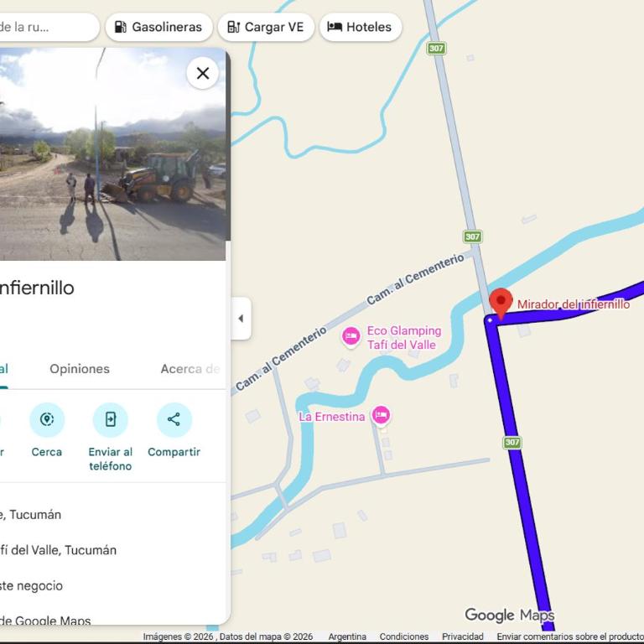
Task: Click the Argentina footer link
Action: [x=347, y=636]
